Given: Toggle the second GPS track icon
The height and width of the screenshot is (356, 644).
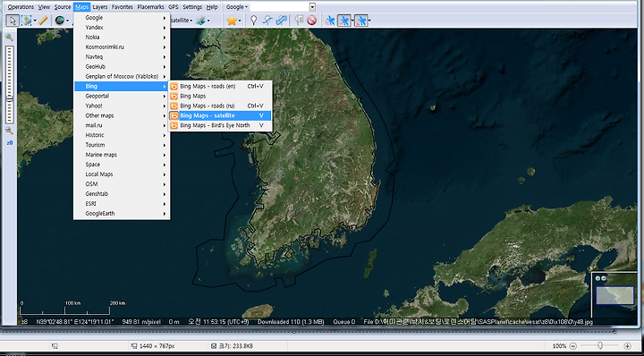Looking at the screenshot, I should coord(344,20).
